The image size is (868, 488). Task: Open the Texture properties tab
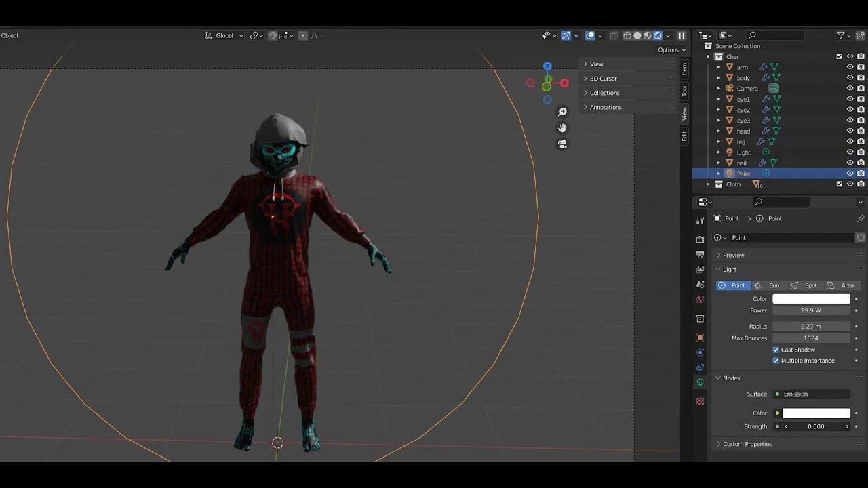(x=701, y=401)
